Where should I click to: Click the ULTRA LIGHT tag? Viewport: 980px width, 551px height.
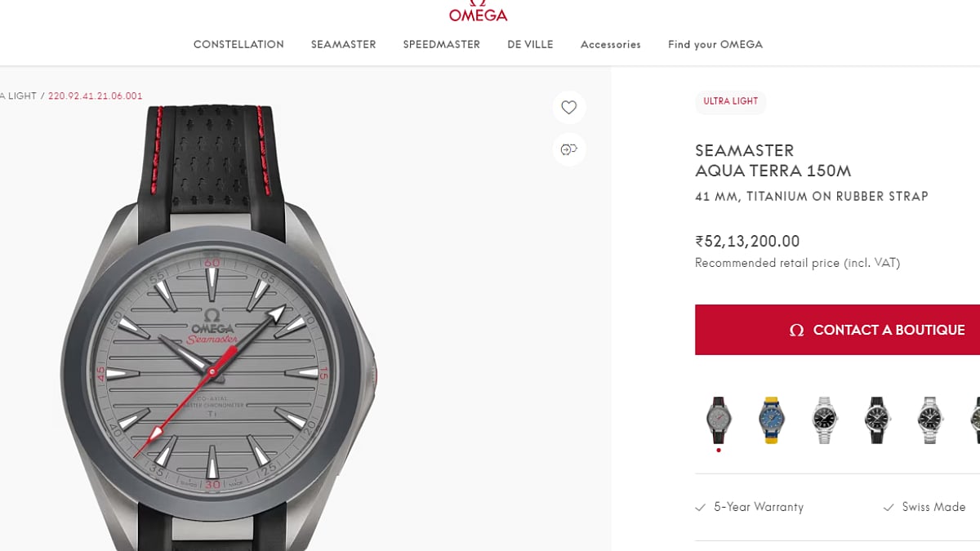pos(731,101)
